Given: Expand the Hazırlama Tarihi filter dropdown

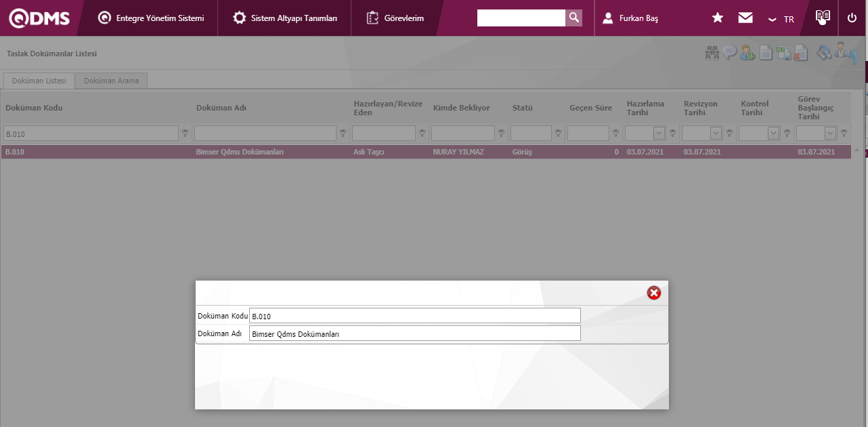Looking at the screenshot, I should pyautogui.click(x=659, y=134).
